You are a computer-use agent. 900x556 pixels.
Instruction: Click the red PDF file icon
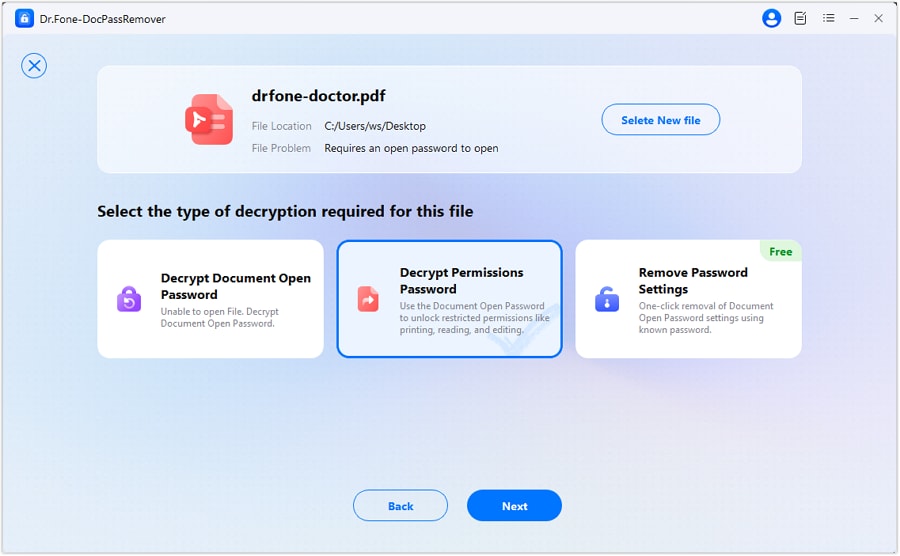[209, 119]
